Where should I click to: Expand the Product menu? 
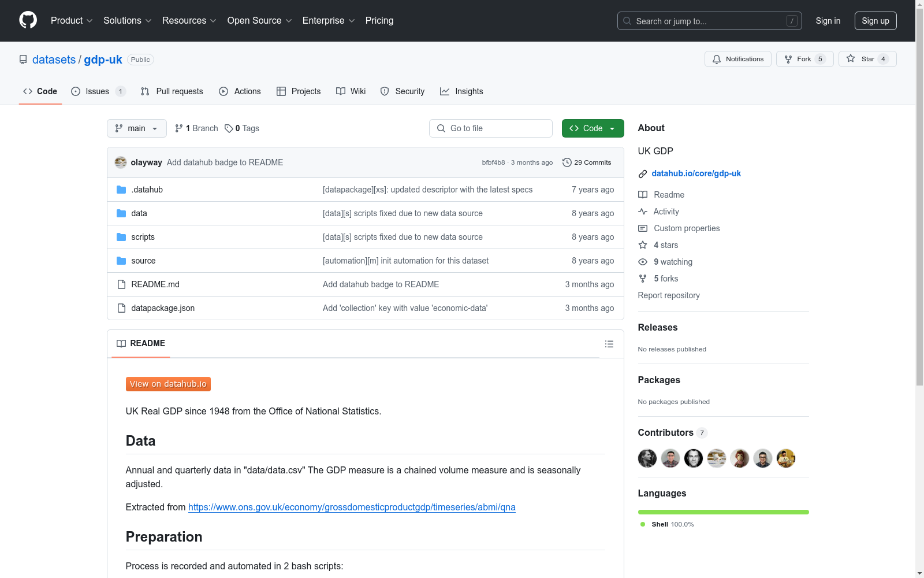click(x=72, y=21)
